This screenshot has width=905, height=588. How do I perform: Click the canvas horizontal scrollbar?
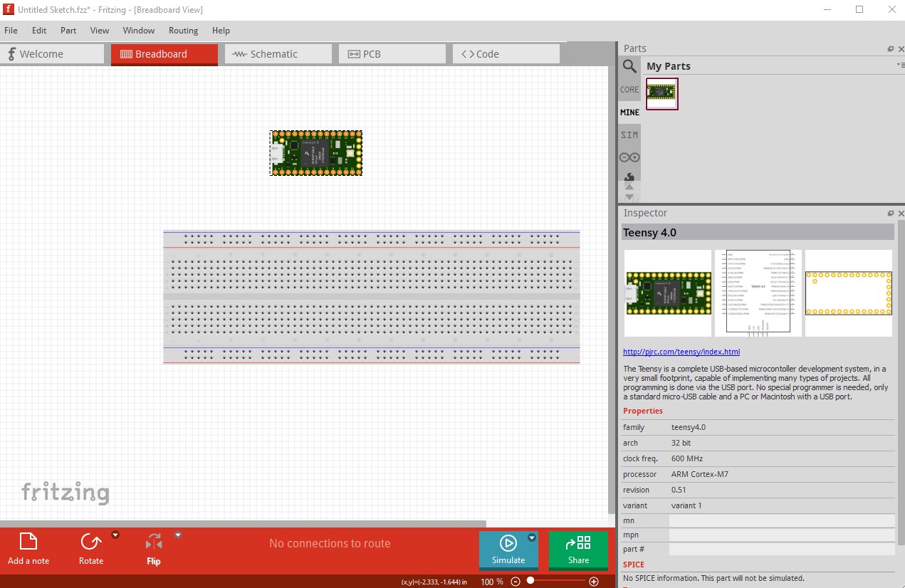(x=242, y=524)
